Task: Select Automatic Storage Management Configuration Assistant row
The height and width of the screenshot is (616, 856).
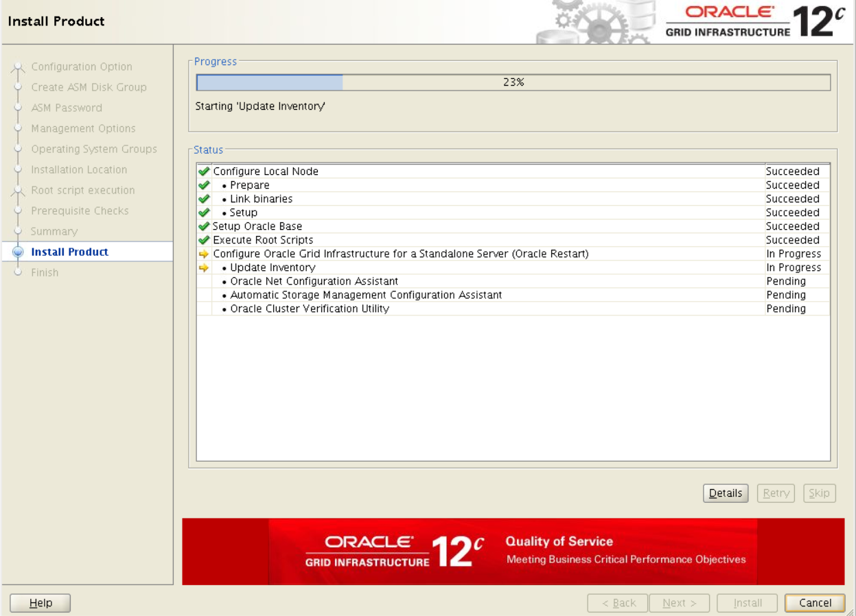Action: coord(366,295)
